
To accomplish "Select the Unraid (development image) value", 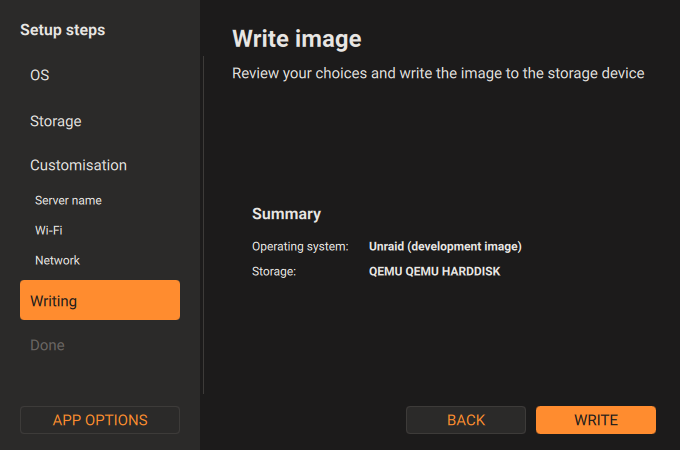I will point(445,246).
